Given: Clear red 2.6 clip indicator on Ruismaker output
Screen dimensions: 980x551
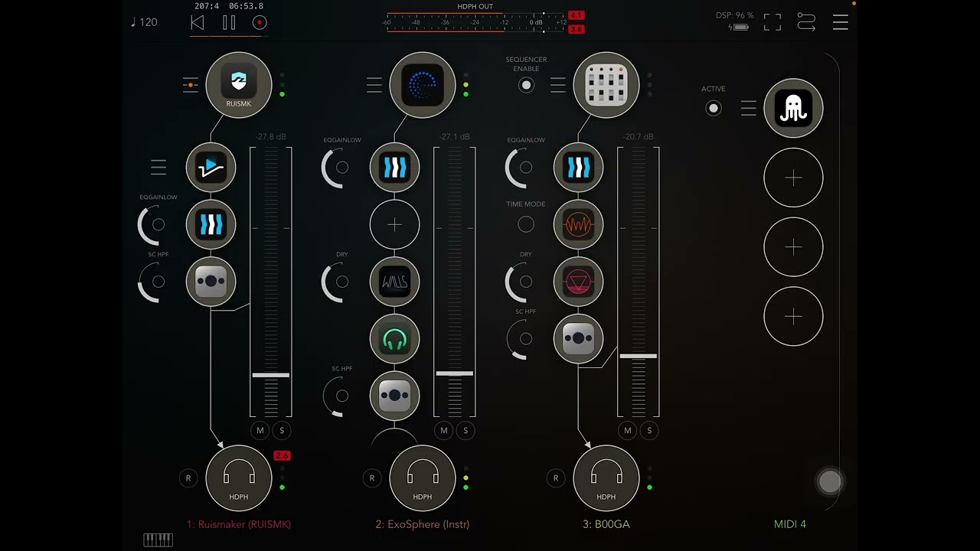Looking at the screenshot, I should pos(282,455).
